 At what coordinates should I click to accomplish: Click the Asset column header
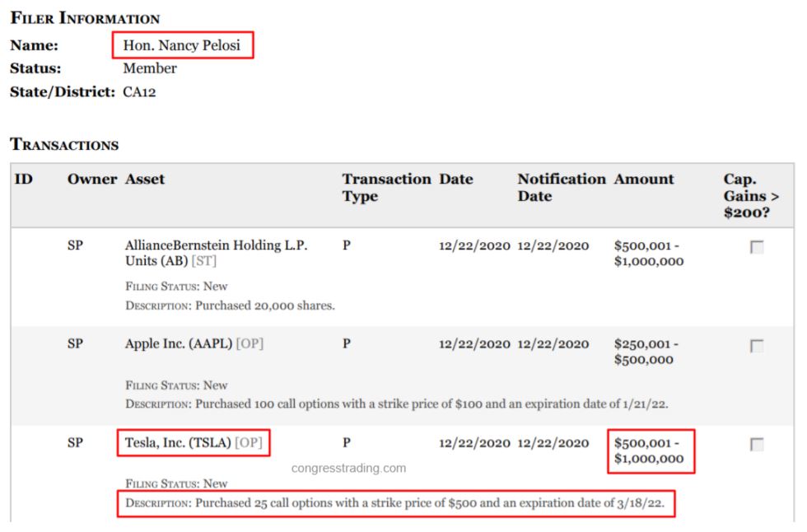coord(145,179)
